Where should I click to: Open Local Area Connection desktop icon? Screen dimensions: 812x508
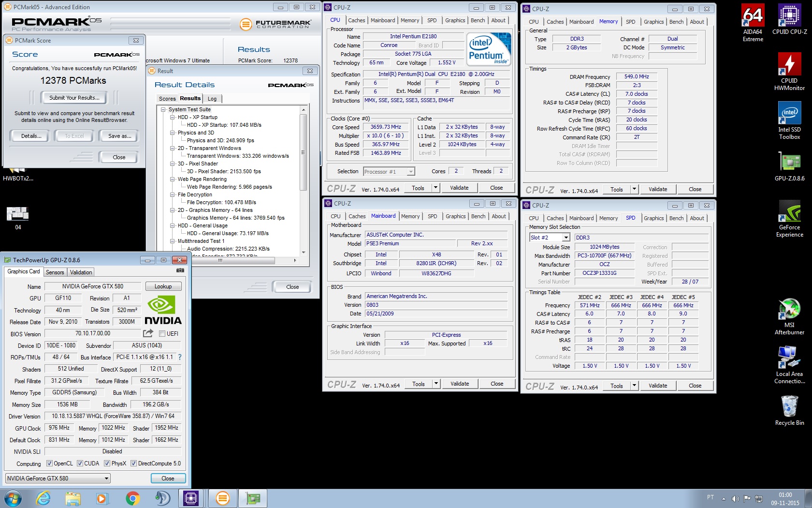coord(789,365)
